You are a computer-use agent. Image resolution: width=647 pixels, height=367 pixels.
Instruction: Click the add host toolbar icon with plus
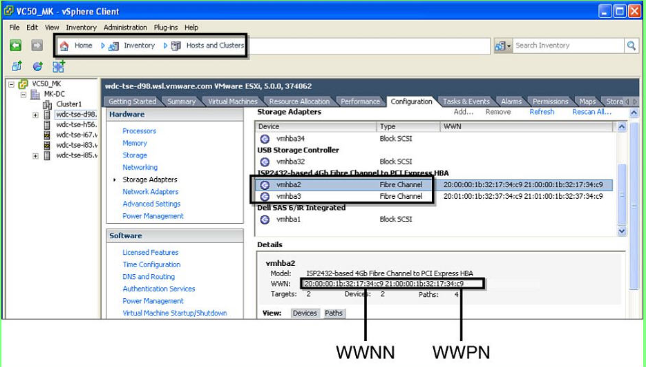point(59,66)
